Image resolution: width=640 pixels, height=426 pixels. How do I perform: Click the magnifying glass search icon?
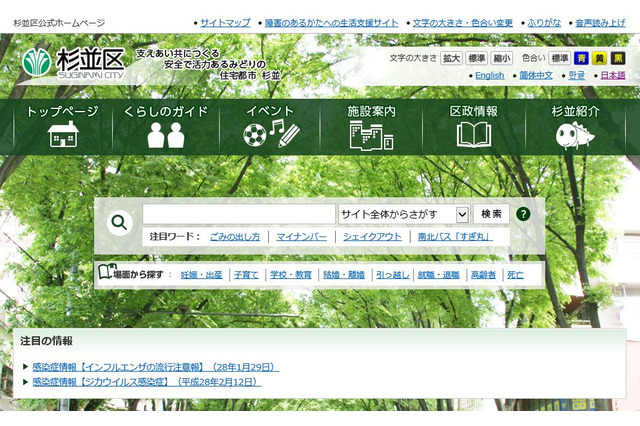pos(120,222)
